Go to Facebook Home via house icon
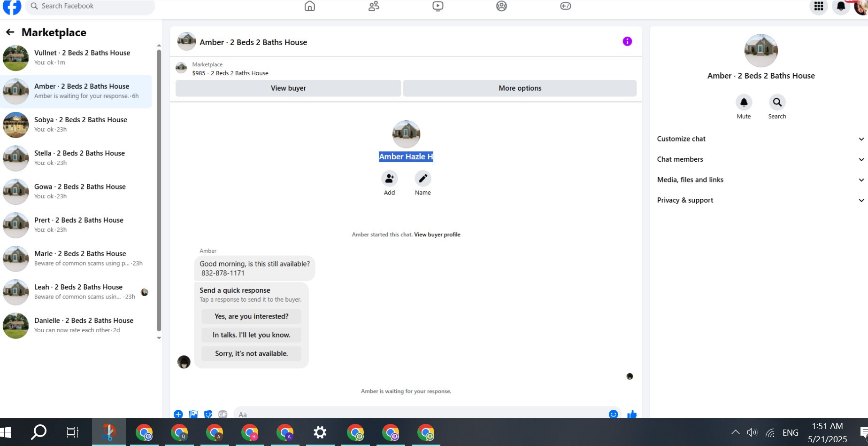Image resolution: width=868 pixels, height=446 pixels. (310, 6)
